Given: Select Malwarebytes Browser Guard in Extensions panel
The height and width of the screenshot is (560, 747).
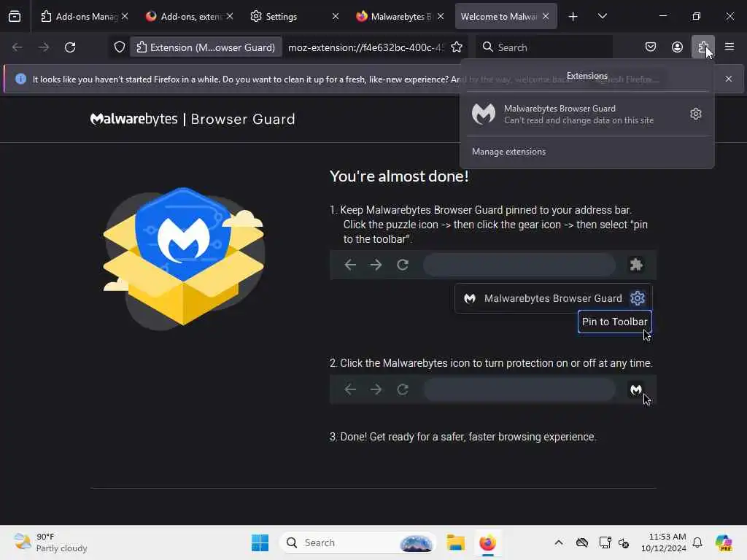Looking at the screenshot, I should [575, 114].
